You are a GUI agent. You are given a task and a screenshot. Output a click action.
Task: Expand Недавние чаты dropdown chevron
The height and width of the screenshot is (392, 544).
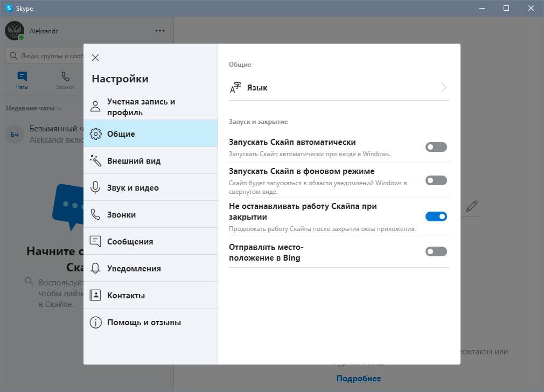(59, 108)
